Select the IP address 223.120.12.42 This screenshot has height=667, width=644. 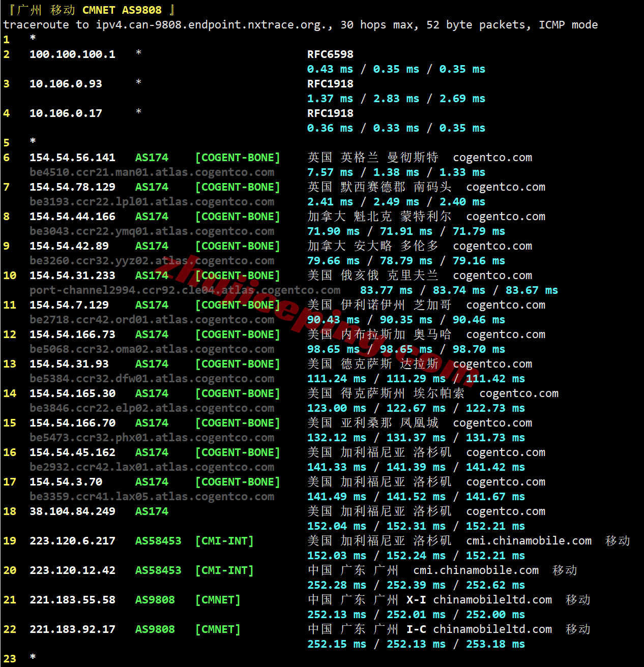point(72,570)
